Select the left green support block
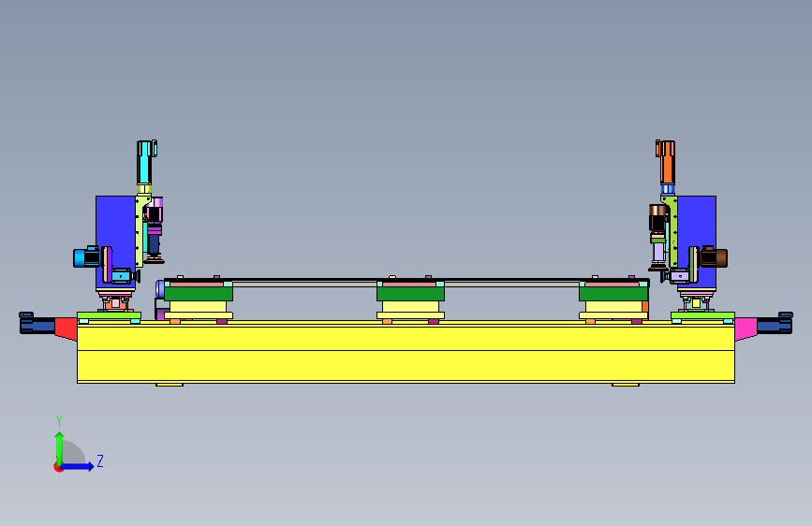The image size is (812, 526). pyautogui.click(x=199, y=294)
